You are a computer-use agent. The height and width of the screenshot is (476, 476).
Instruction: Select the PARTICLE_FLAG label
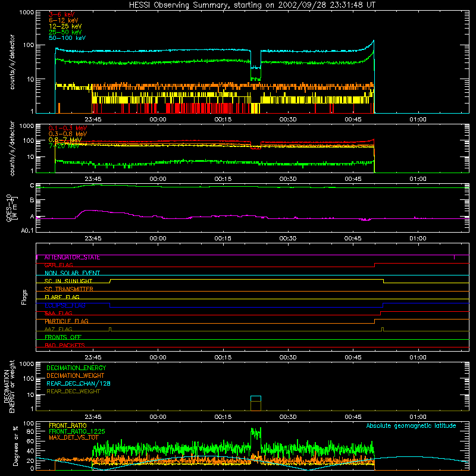67,321
